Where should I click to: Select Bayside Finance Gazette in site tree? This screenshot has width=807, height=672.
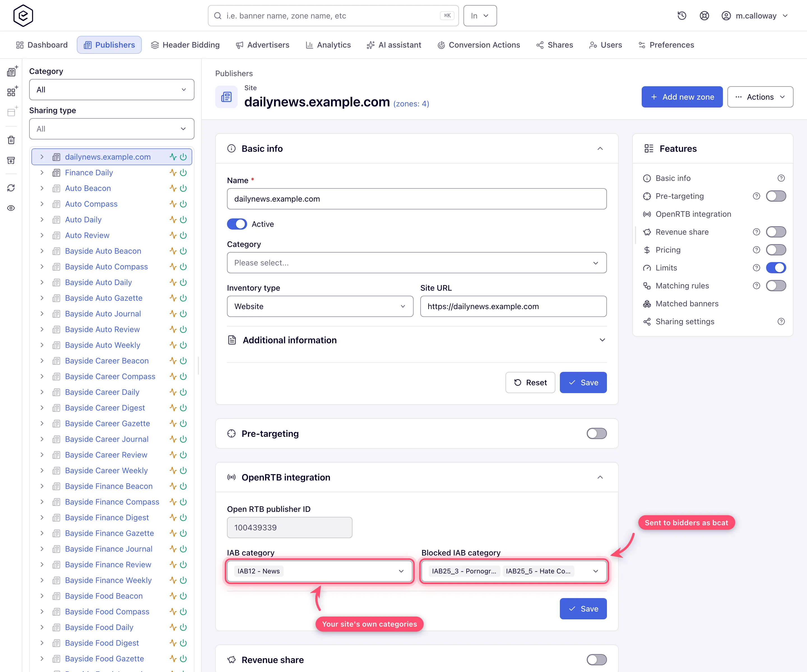click(x=110, y=533)
